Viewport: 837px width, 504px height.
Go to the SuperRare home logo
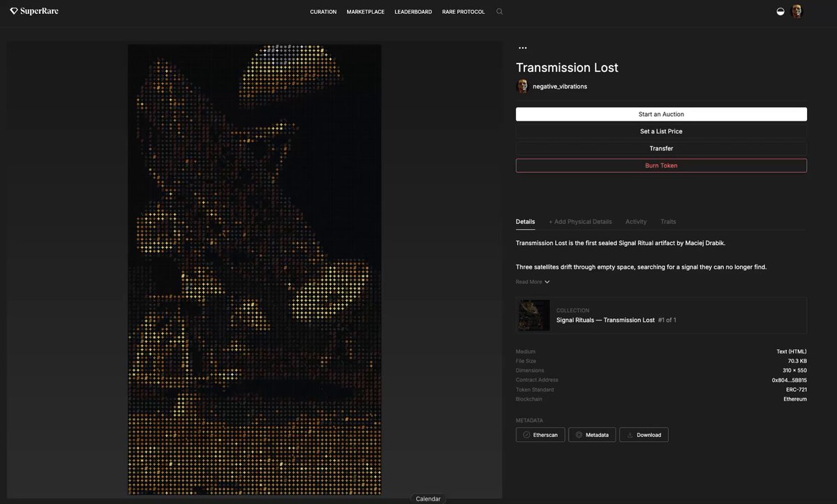click(34, 11)
